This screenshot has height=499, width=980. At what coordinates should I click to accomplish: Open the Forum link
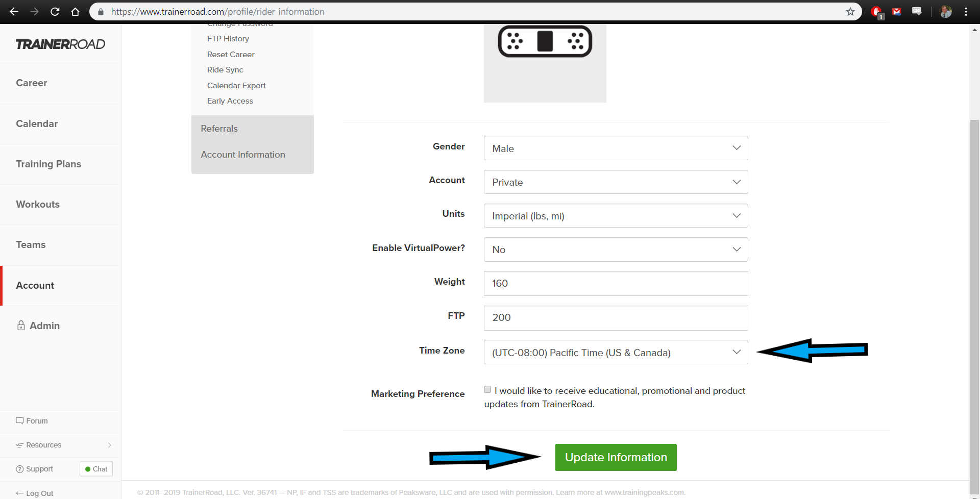coord(37,421)
